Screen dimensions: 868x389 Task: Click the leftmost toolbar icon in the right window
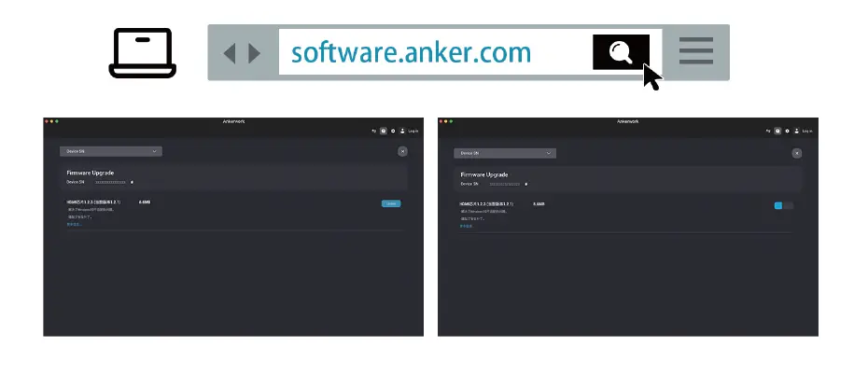[x=768, y=132]
